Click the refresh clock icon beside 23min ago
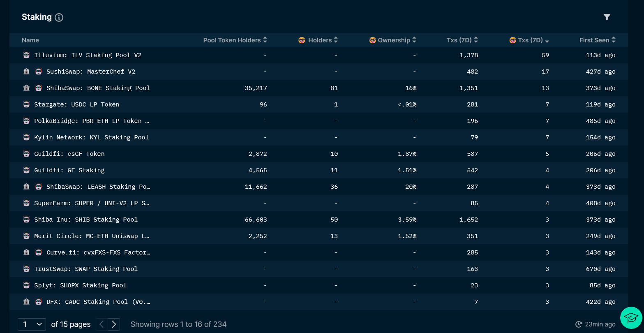Image resolution: width=644 pixels, height=333 pixels. click(x=579, y=324)
